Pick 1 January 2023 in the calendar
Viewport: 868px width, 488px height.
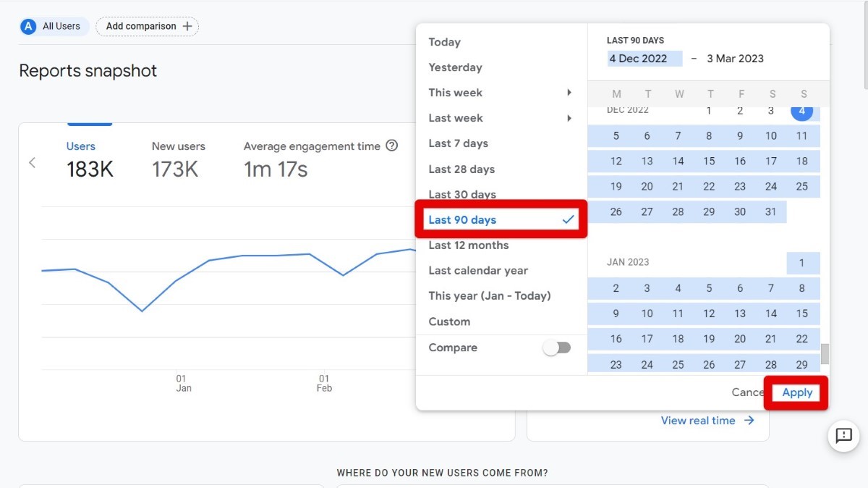(801, 263)
